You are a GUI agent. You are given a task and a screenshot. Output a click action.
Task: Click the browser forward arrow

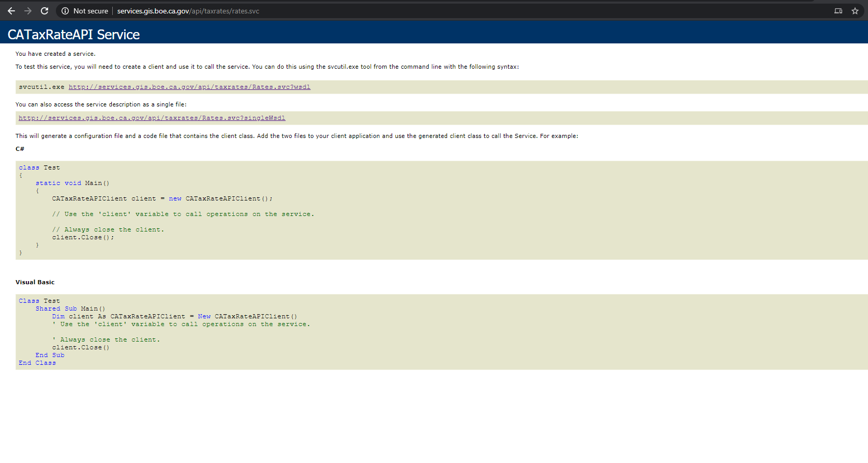(x=28, y=11)
